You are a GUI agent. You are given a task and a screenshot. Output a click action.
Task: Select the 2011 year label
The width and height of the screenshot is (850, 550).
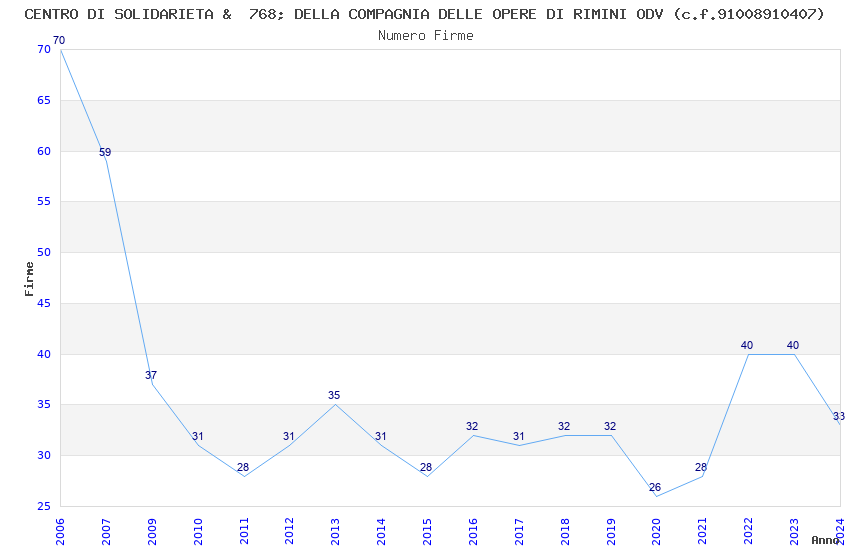pos(243,532)
